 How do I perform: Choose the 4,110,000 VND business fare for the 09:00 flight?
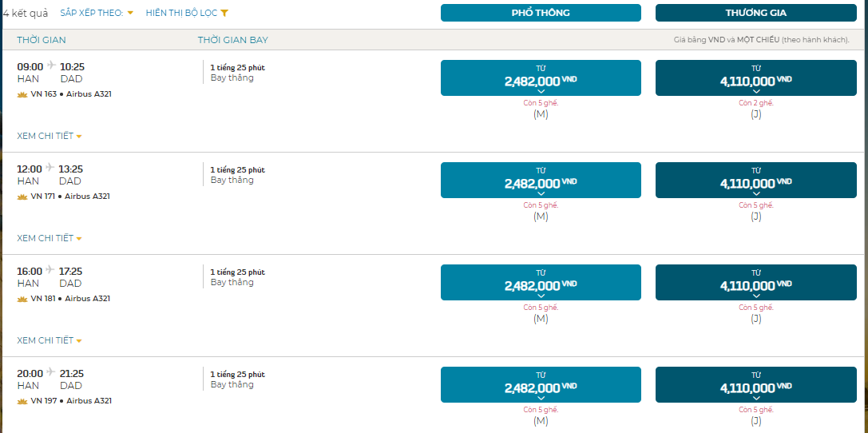click(756, 78)
